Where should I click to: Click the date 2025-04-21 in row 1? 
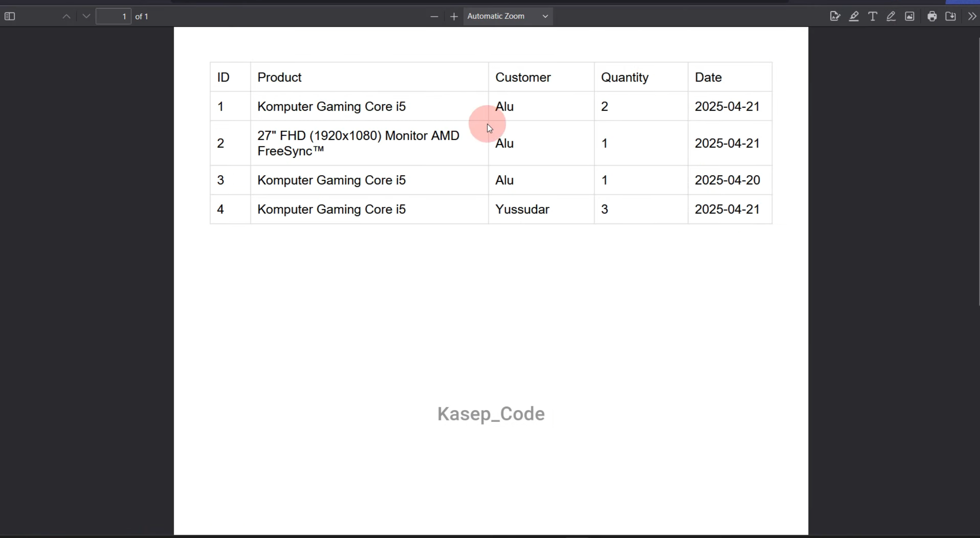pos(727,107)
